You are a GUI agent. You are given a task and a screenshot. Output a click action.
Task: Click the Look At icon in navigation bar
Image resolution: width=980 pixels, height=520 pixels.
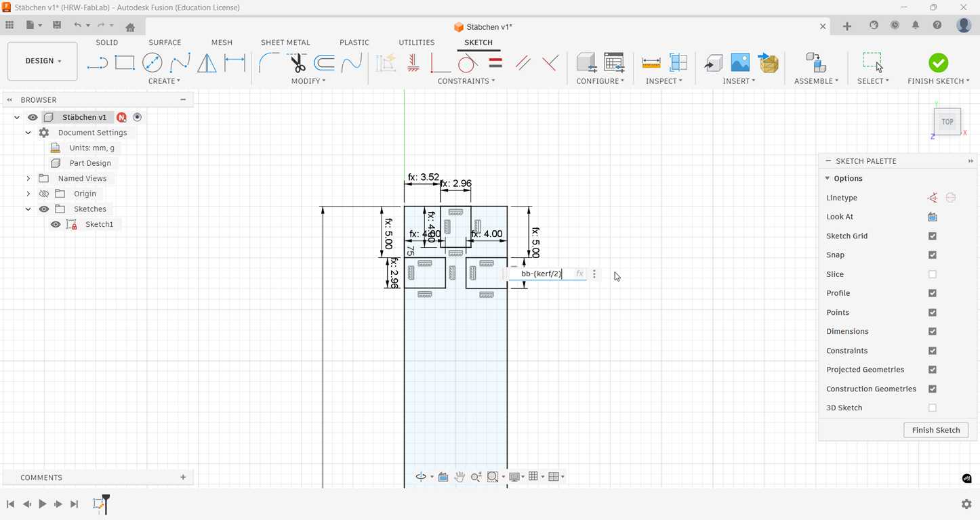443,477
